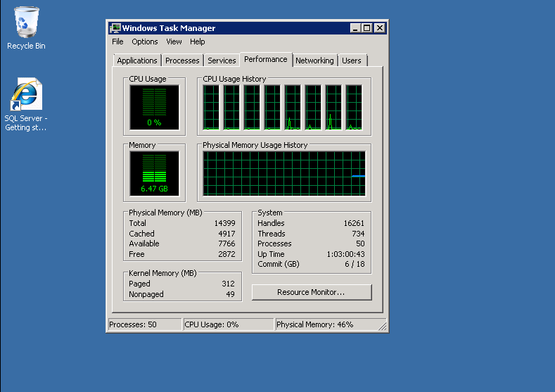Minimize the Task Manager window
The width and height of the screenshot is (555, 392).
click(x=355, y=28)
